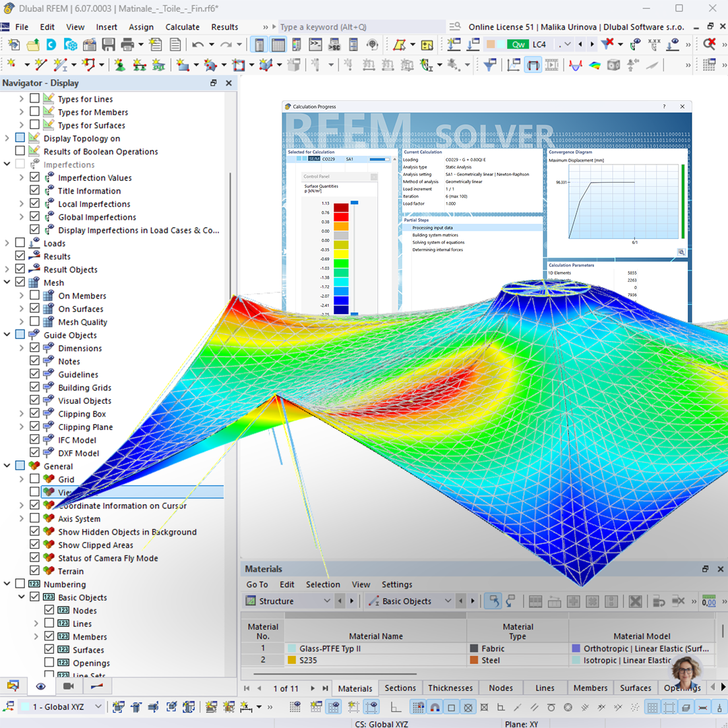Open the 1 - Global XYZ coordinate dropdown
728x728 pixels.
tap(61, 707)
